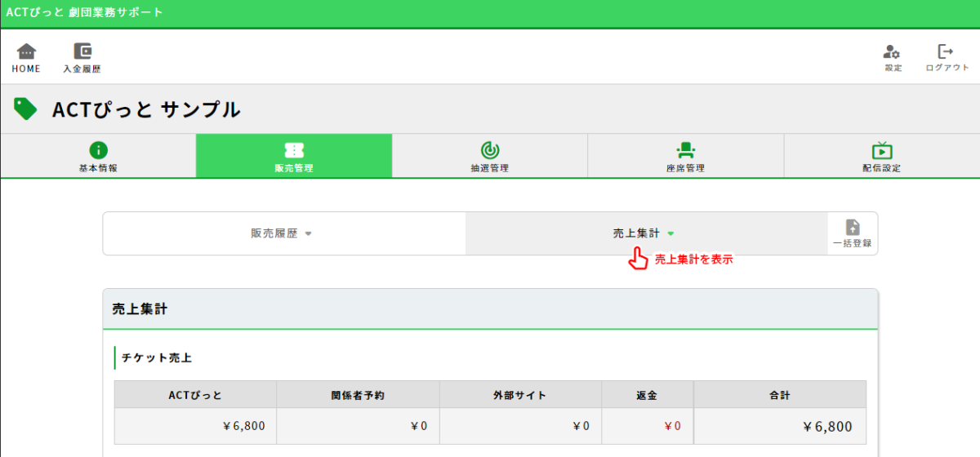The image size is (980, 457).
Task: Click the ログアウト logout icon
Action: pyautogui.click(x=947, y=51)
